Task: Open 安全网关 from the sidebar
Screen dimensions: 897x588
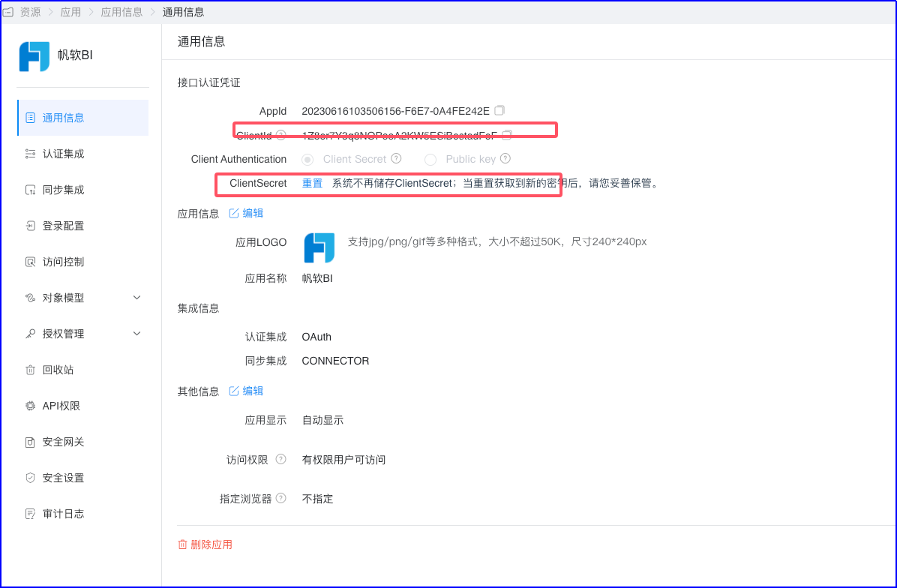Action: [83, 442]
